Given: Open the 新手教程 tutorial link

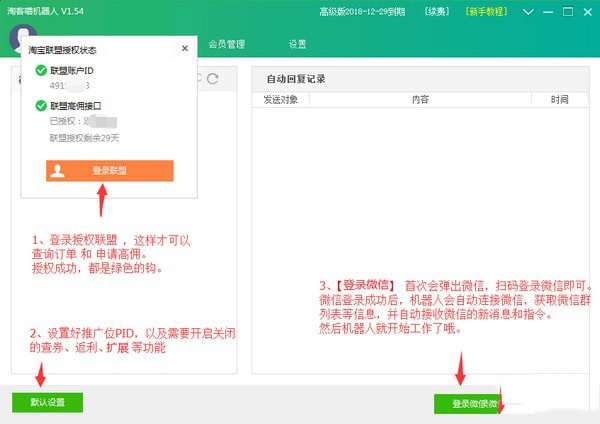Looking at the screenshot, I should [486, 12].
